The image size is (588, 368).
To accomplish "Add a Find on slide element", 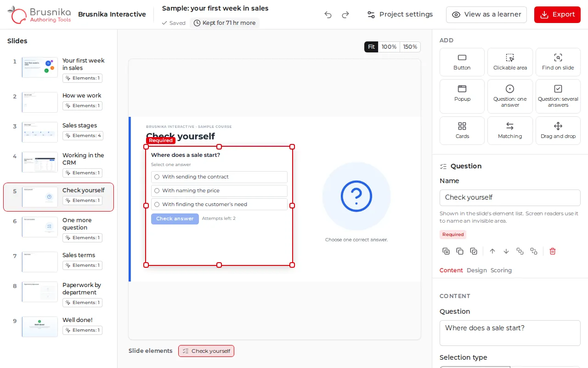I will click(x=558, y=62).
